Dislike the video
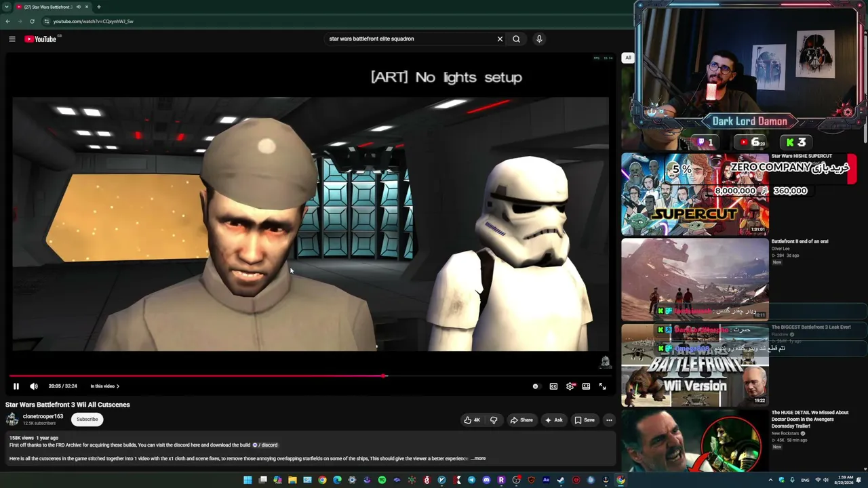Image resolution: width=868 pixels, height=488 pixels. pos(494,420)
